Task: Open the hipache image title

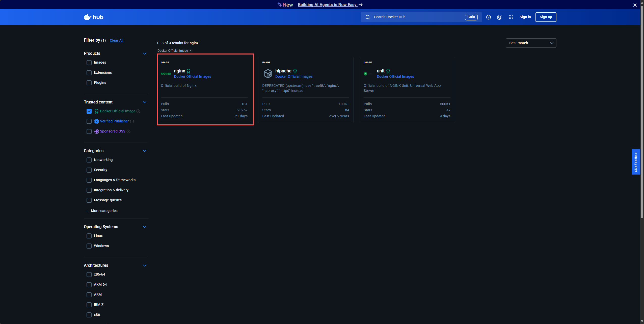Action: point(283,71)
